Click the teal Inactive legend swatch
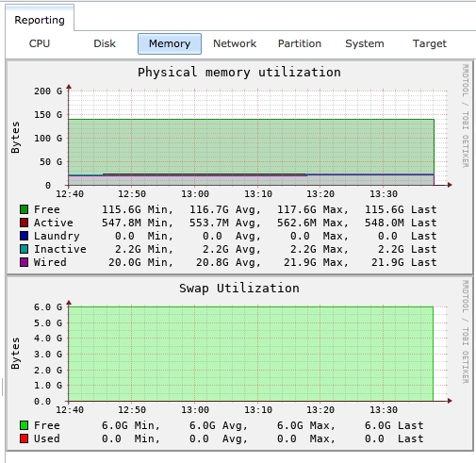This screenshot has height=463, width=476. click(24, 249)
